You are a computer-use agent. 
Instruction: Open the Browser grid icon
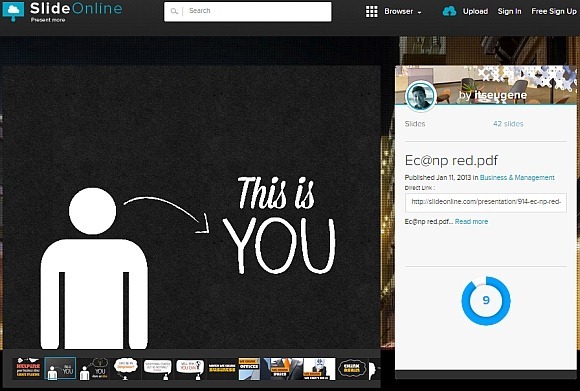(x=371, y=11)
